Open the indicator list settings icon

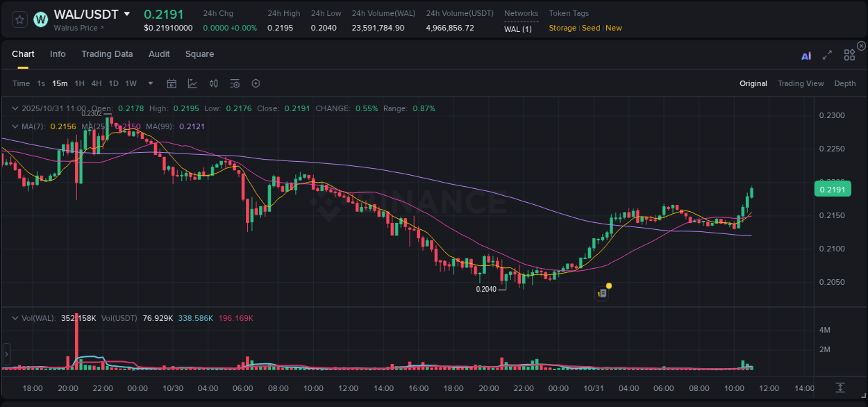point(234,83)
